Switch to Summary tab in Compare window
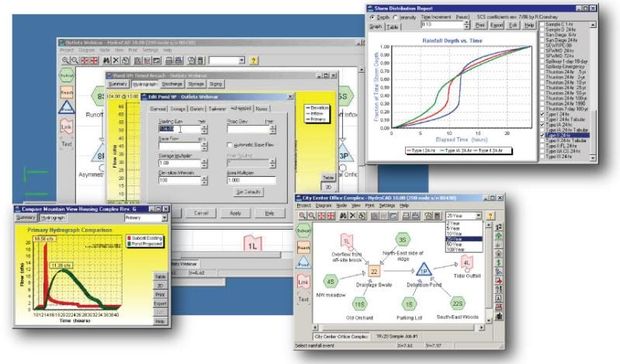 point(26,218)
